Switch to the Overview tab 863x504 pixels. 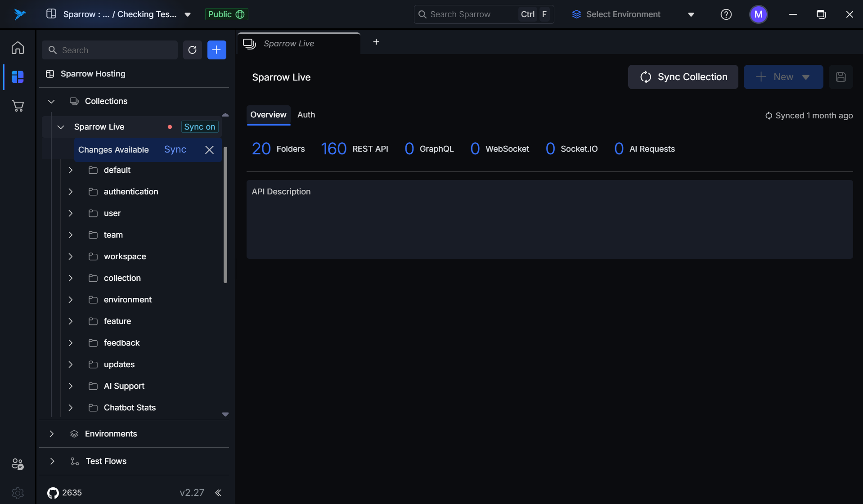[268, 115]
